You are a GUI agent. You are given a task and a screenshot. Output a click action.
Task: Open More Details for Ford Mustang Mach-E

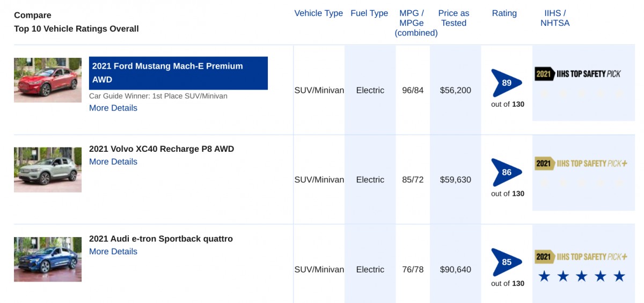pyautogui.click(x=113, y=108)
